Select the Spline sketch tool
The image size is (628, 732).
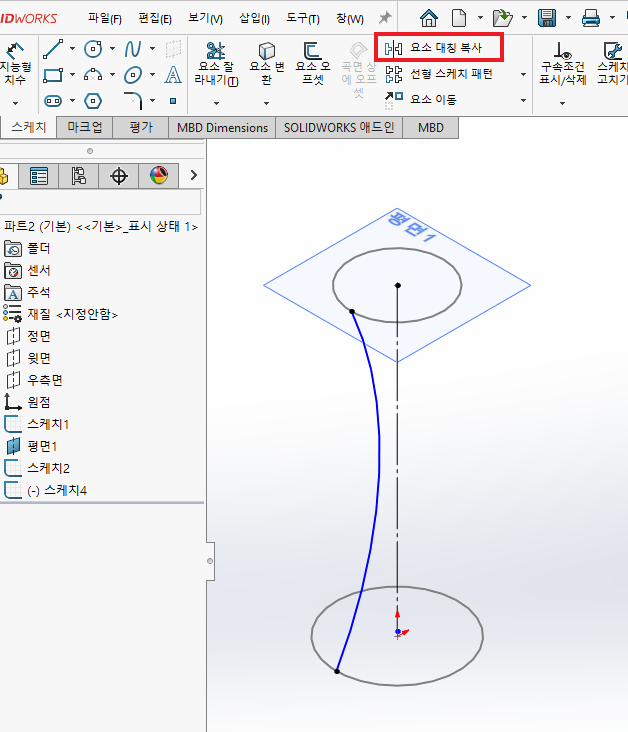[x=133, y=49]
